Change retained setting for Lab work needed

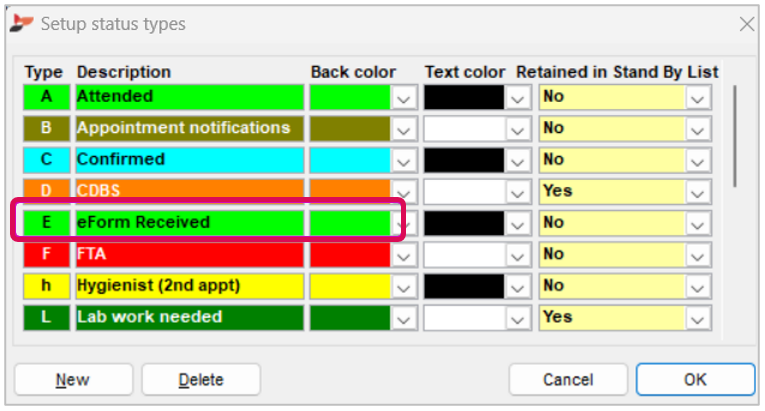(698, 318)
